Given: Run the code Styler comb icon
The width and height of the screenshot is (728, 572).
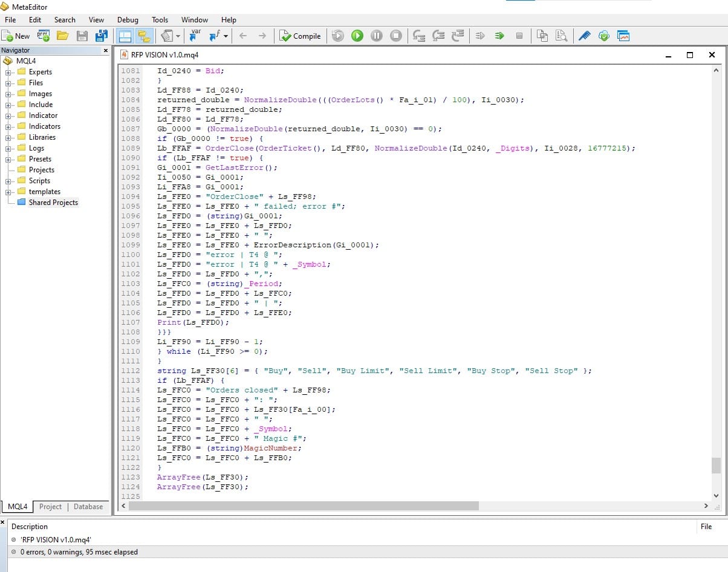Looking at the screenshot, I should coord(585,36).
